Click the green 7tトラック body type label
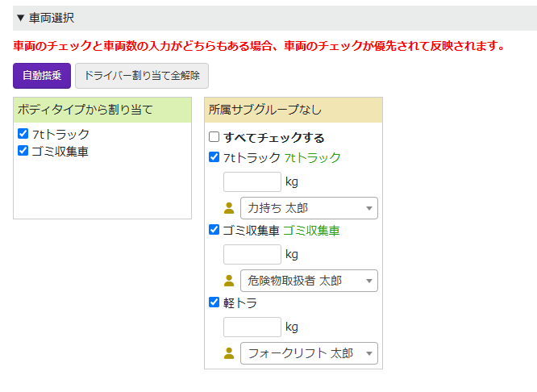 coord(312,158)
